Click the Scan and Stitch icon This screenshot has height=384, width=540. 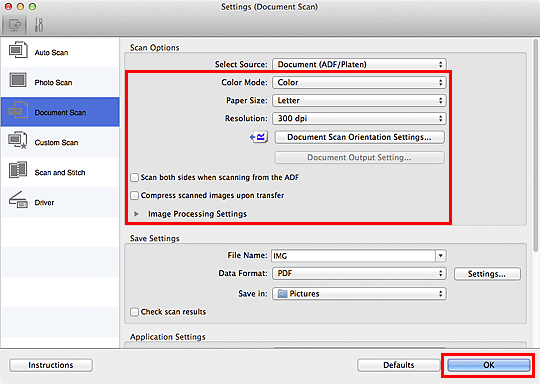(x=18, y=170)
